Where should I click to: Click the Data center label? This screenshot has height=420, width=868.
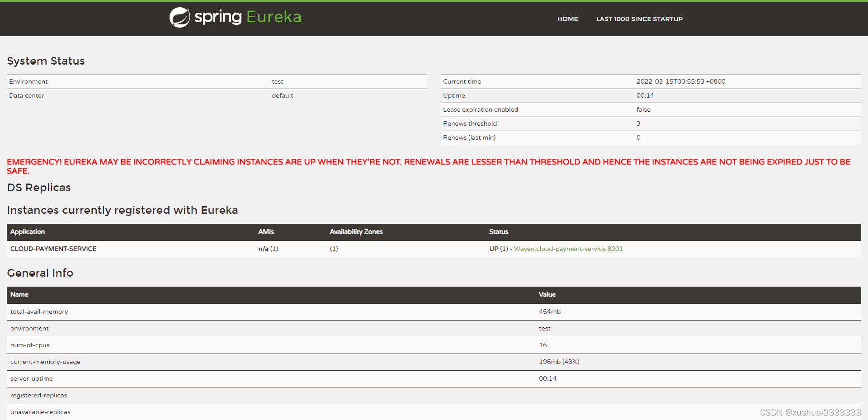26,95
